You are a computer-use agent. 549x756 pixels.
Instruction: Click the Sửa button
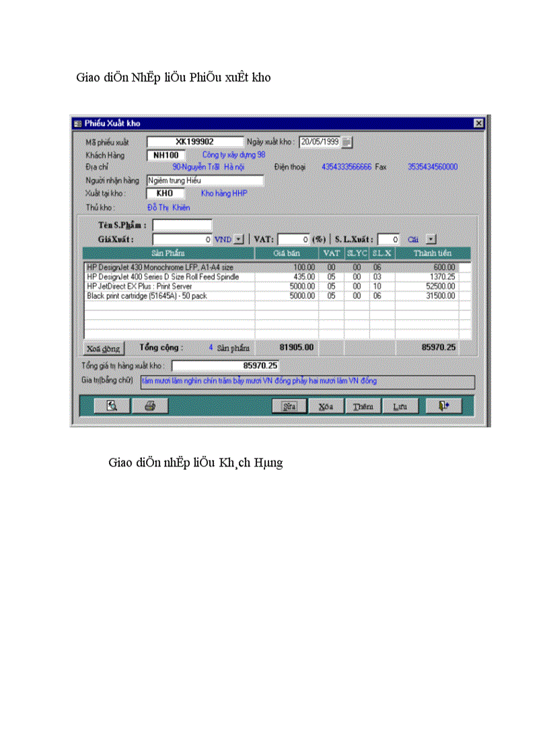click(290, 405)
